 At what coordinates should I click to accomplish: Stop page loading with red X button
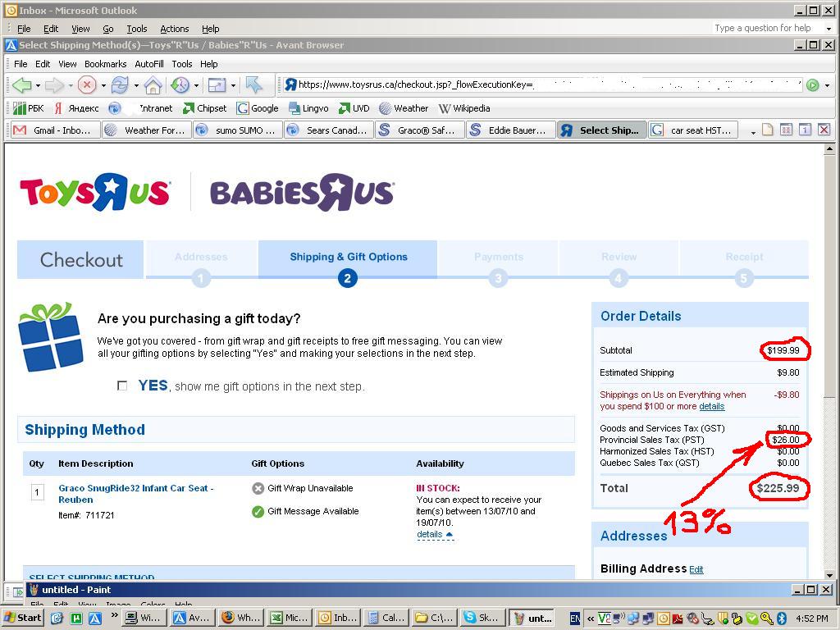tap(87, 84)
